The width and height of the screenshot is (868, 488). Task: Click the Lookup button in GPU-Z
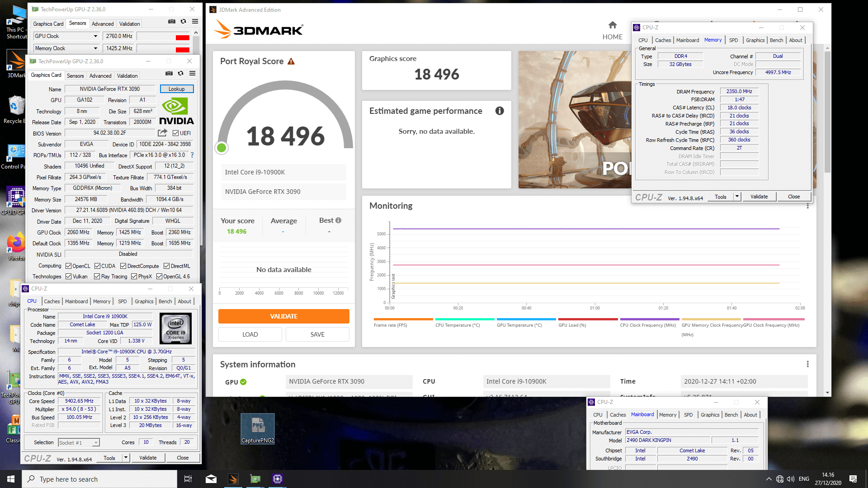click(177, 89)
